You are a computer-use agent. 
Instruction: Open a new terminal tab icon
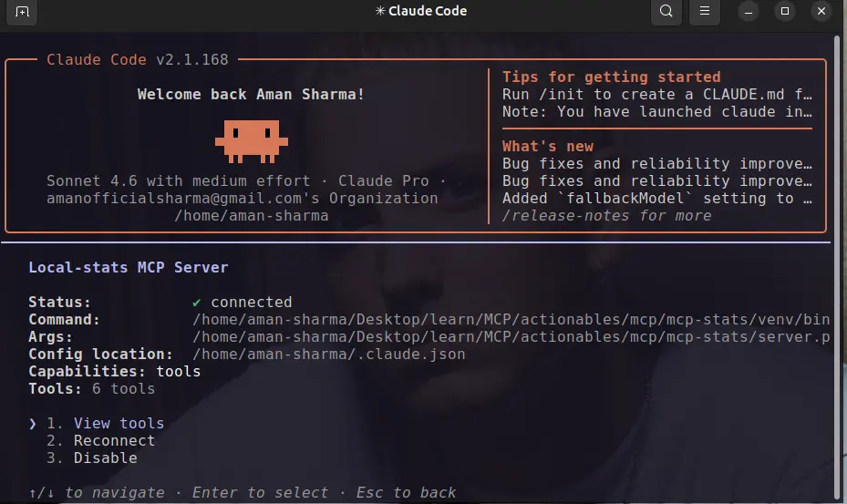click(22, 11)
